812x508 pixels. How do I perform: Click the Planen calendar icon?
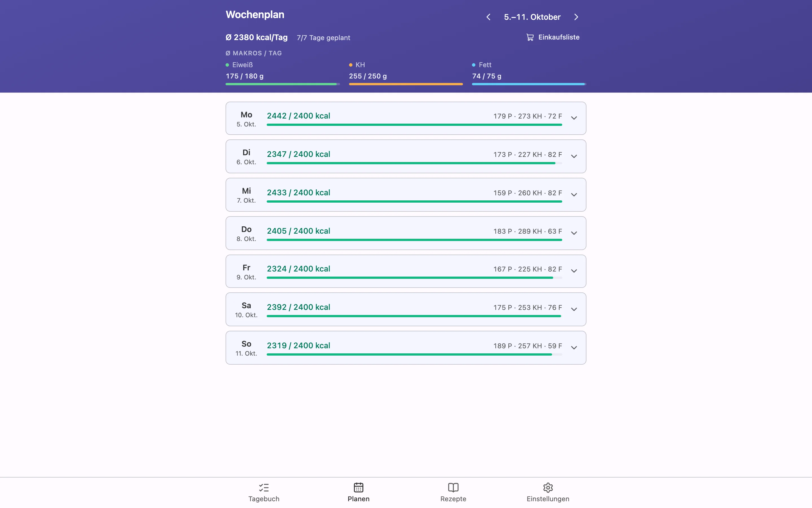click(358, 487)
